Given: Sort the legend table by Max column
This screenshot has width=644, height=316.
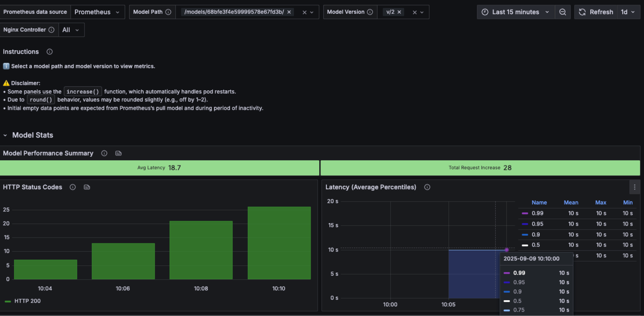Looking at the screenshot, I should (x=601, y=203).
